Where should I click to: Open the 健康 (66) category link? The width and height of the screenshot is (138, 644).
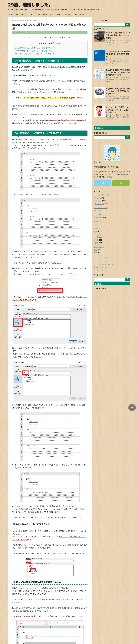(x=95, y=229)
